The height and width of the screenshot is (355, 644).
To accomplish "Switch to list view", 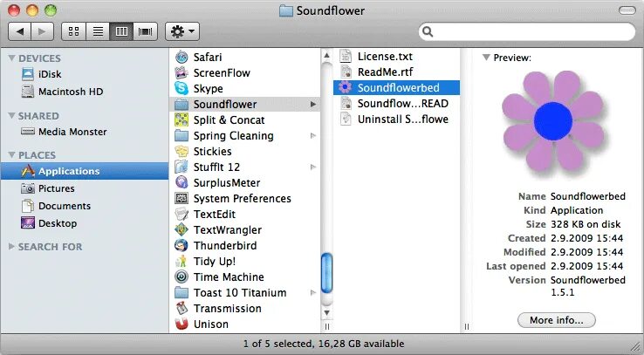I will pyautogui.click(x=98, y=31).
